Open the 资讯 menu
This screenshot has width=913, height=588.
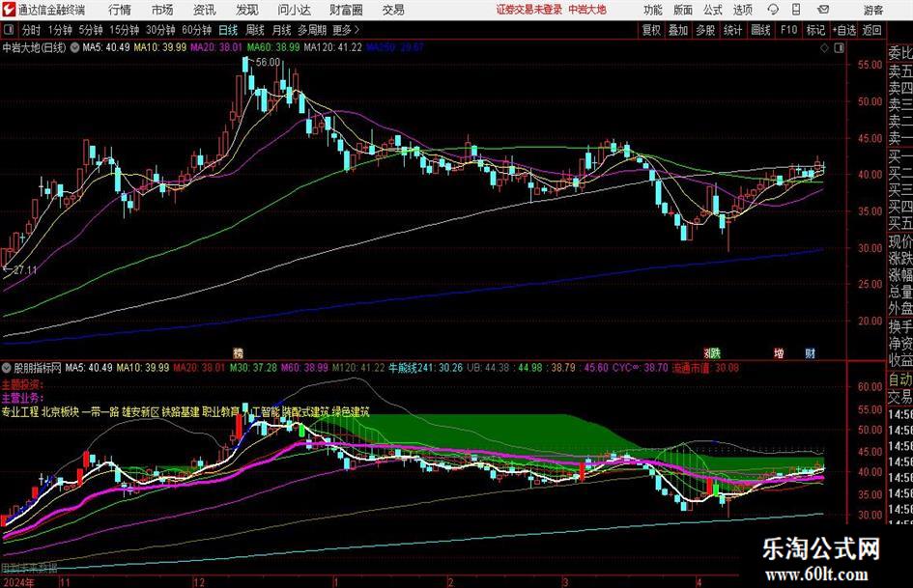205,10
